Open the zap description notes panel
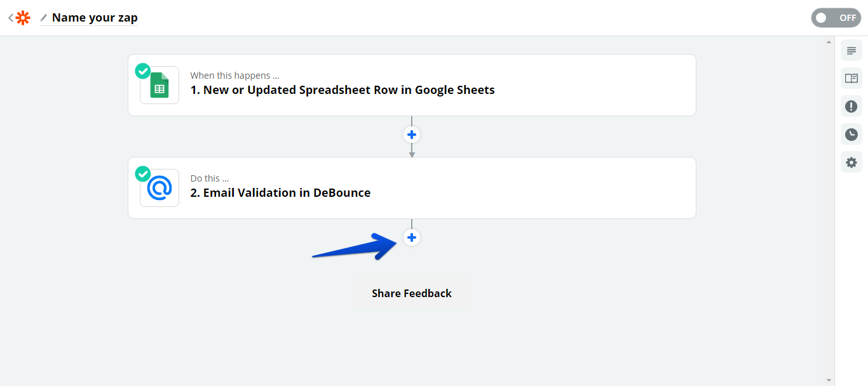 [x=851, y=50]
